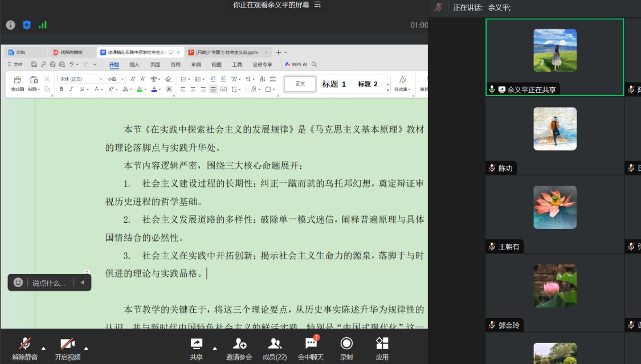Switch to the 专题七 社会主义论.pptx tab
The image size is (641, 364).
click(227, 52)
